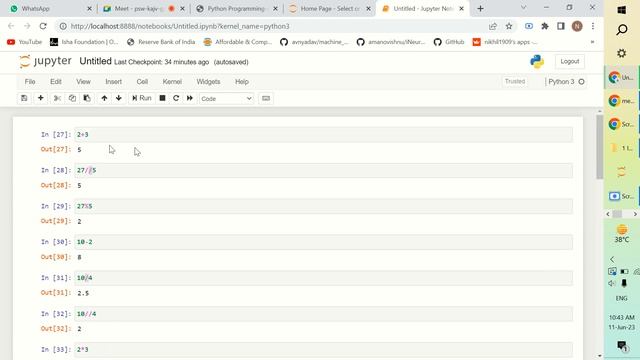Image resolution: width=640 pixels, height=360 pixels.
Task: Open the taskbar settings gear icon
Action: click(x=622, y=53)
